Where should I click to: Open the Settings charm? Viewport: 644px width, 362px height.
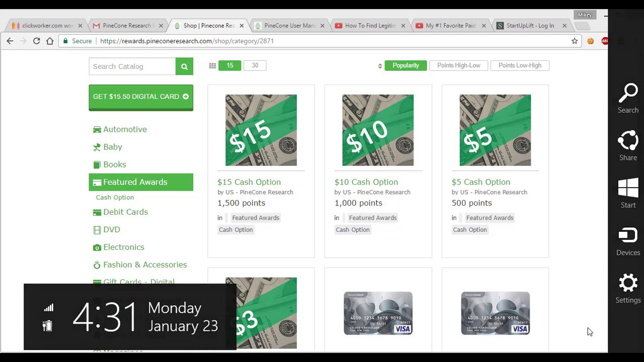pyautogui.click(x=628, y=289)
